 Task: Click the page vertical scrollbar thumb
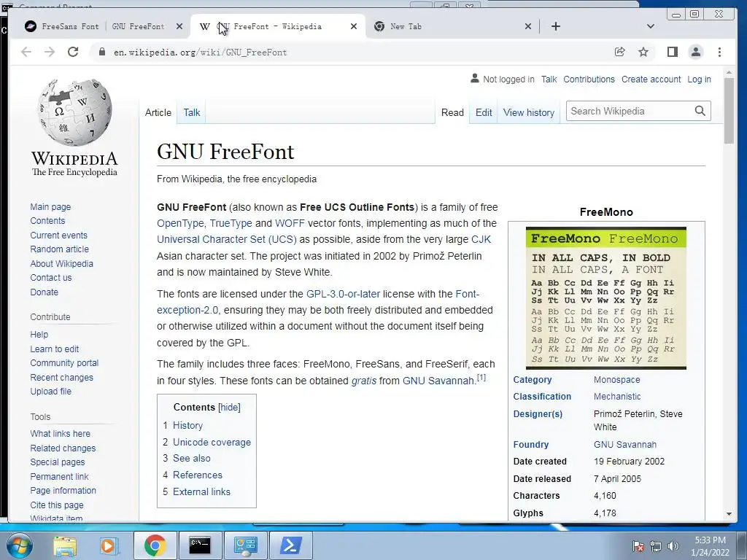click(729, 111)
